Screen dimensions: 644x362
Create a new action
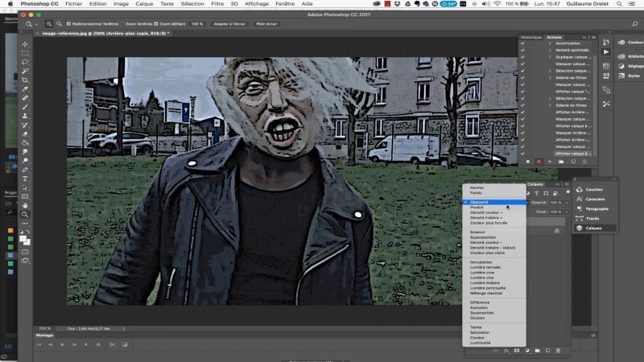click(573, 162)
